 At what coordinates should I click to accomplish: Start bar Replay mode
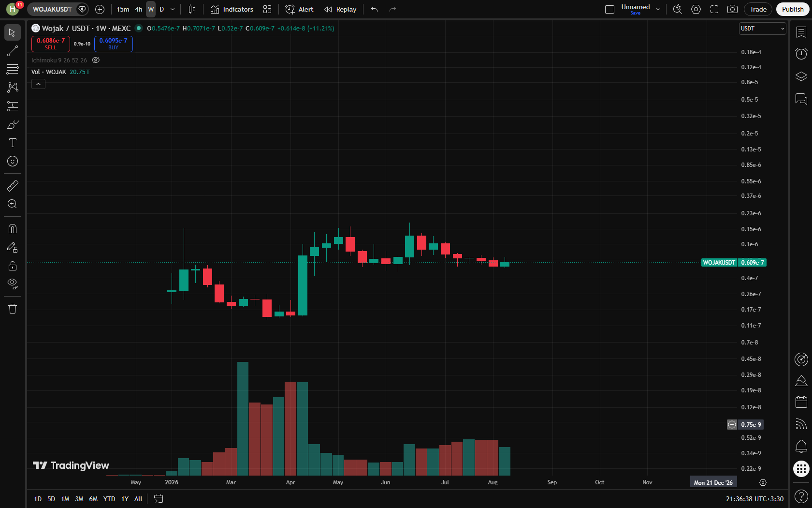(x=341, y=9)
